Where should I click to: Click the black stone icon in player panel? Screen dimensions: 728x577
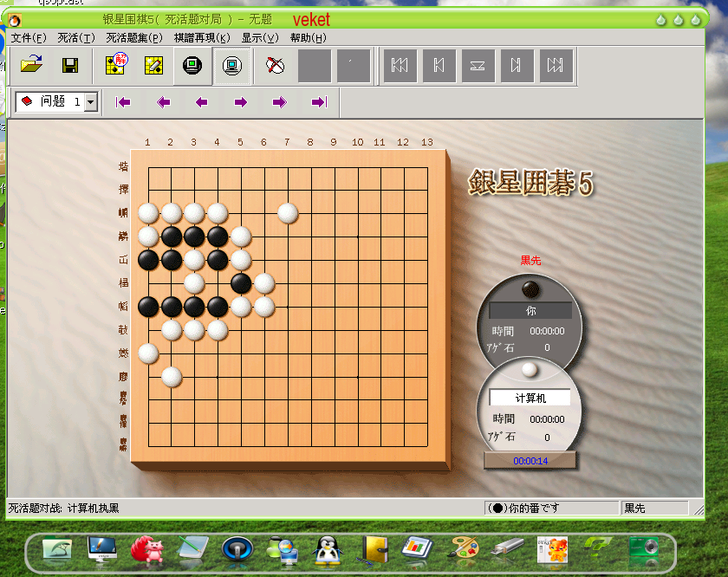pos(530,289)
